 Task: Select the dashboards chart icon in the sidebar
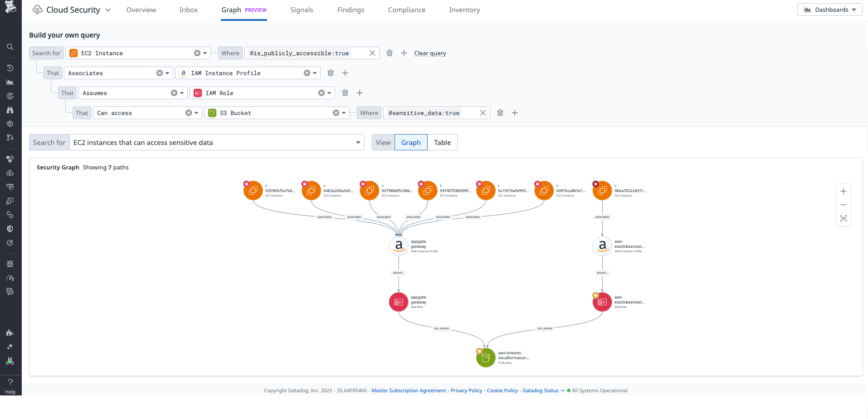tap(10, 82)
